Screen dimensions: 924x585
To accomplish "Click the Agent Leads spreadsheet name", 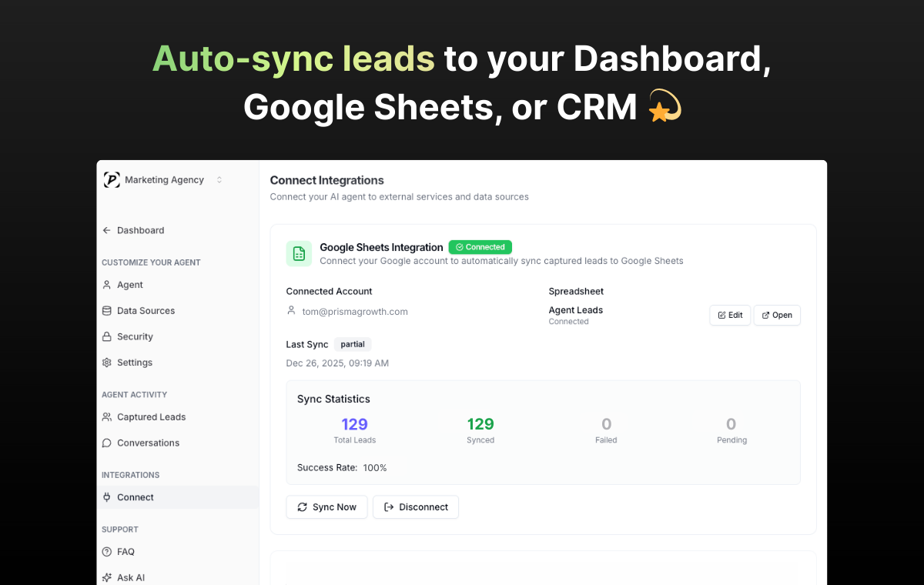I will click(576, 310).
